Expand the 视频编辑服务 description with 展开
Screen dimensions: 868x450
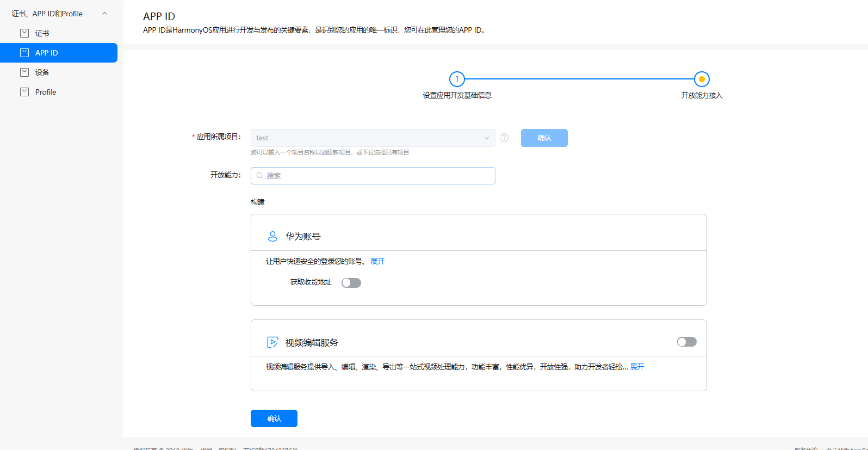(637, 367)
